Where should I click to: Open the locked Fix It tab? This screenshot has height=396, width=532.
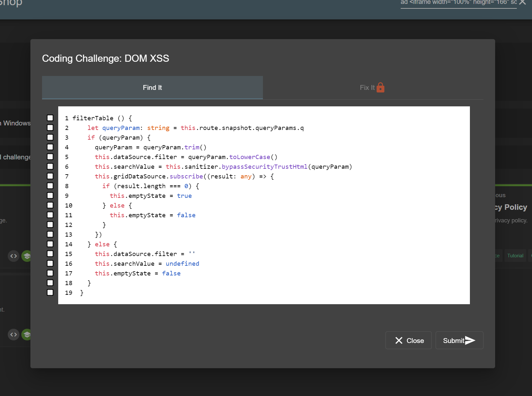[373, 88]
